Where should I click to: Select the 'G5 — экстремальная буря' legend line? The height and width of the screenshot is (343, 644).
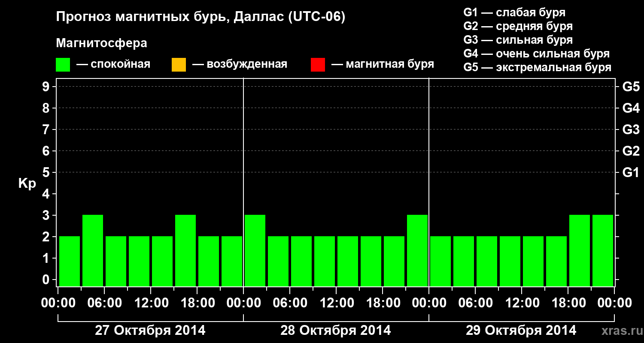coord(538,67)
